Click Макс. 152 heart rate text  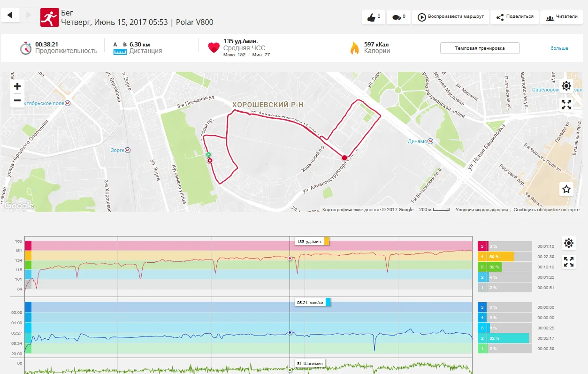[x=235, y=55]
